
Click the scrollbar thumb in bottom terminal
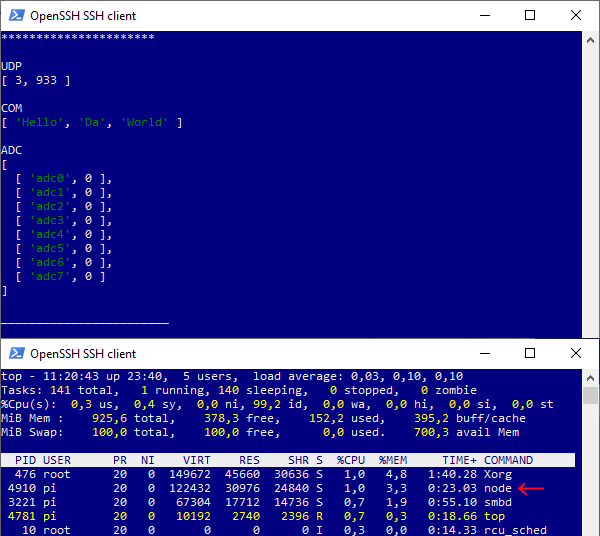590,395
